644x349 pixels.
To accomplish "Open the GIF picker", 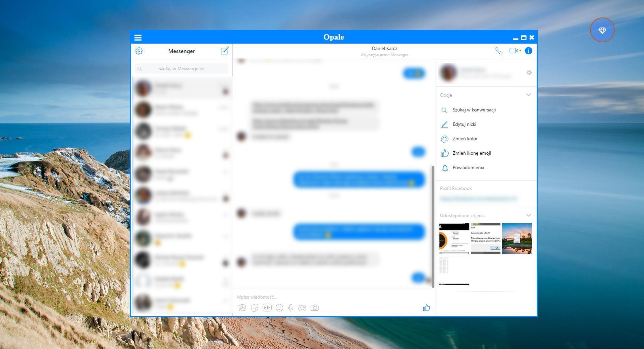I will pyautogui.click(x=267, y=307).
